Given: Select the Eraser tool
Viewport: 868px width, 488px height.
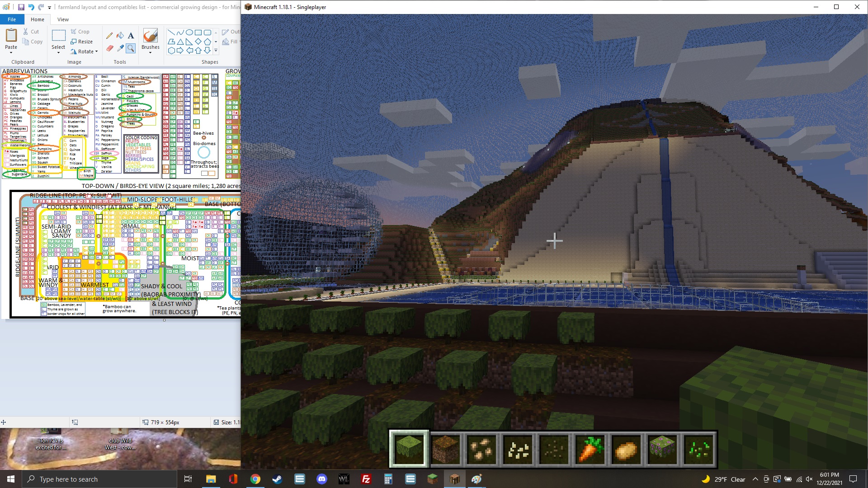Looking at the screenshot, I should coord(109,48).
